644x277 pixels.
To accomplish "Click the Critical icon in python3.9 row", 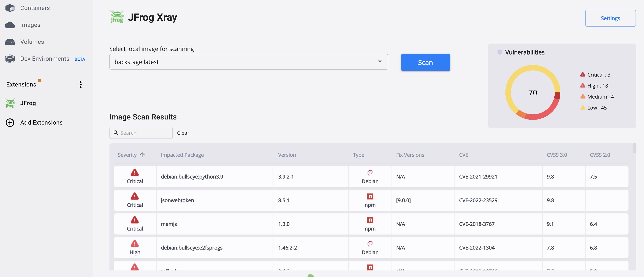I will point(135,172).
